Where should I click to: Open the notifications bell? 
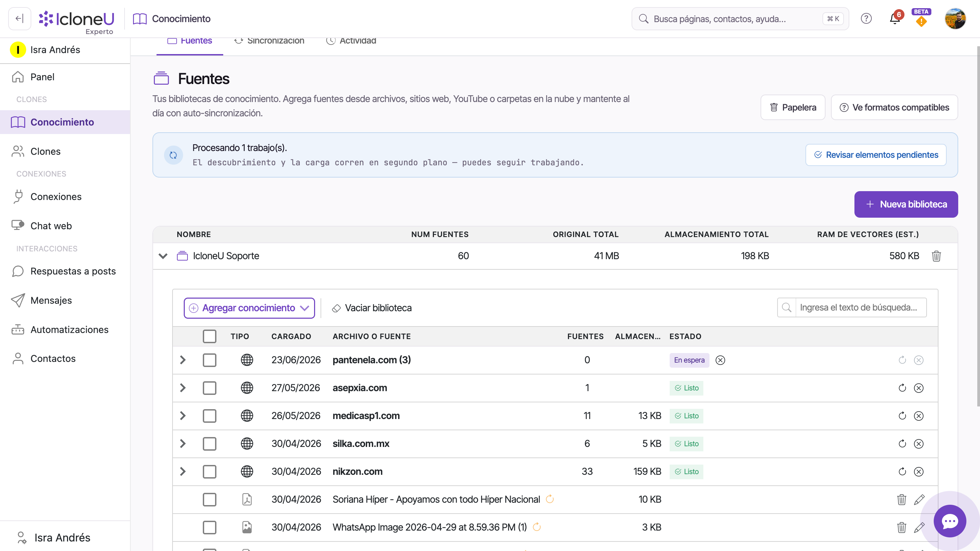pos(894,19)
